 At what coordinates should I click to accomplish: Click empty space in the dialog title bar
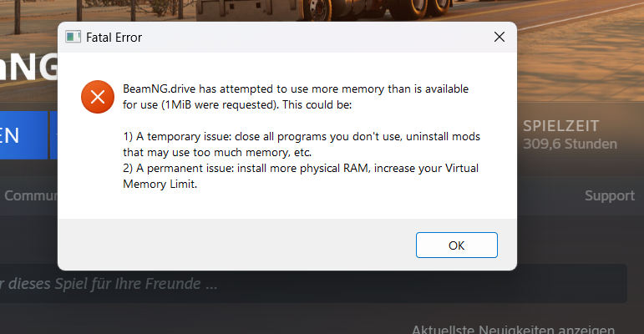[x=312, y=37]
